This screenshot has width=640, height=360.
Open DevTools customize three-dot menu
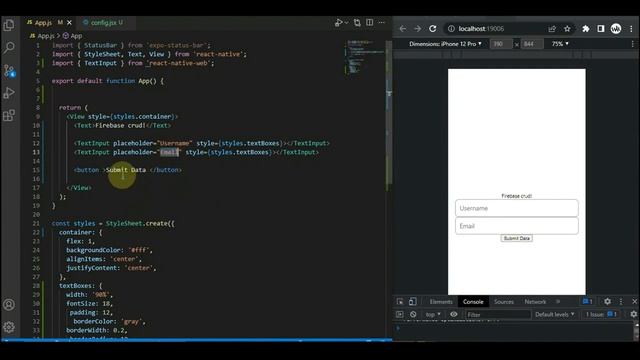(x=621, y=302)
